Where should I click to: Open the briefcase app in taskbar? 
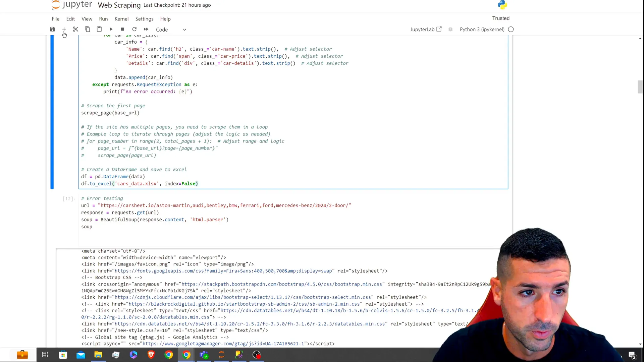click(x=22, y=355)
